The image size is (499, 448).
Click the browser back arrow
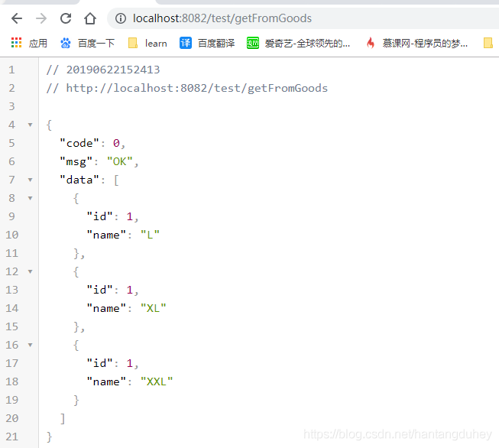[17, 18]
